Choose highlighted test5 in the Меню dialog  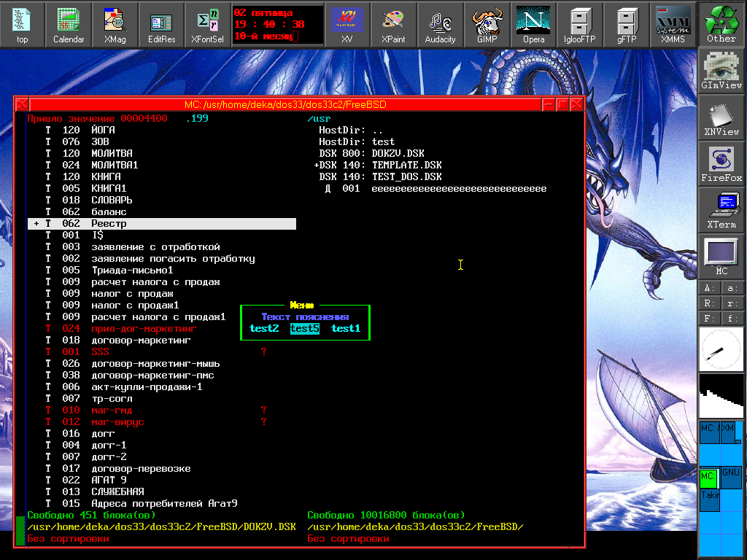pyautogui.click(x=305, y=329)
